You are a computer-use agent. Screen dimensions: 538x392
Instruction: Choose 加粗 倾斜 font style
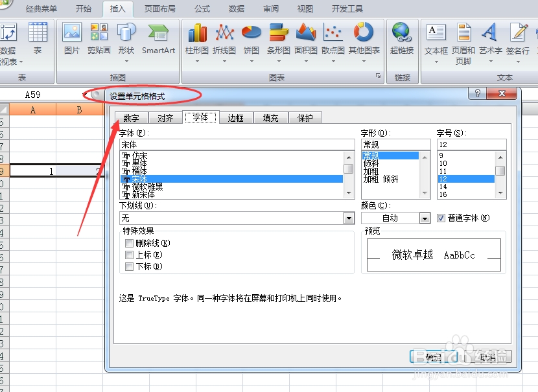[390, 179]
